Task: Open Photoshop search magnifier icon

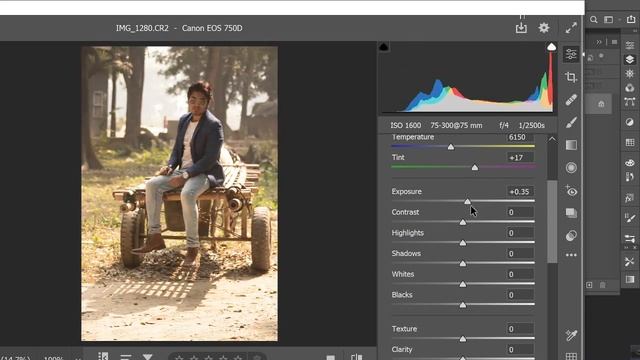Action: pyautogui.click(x=594, y=20)
